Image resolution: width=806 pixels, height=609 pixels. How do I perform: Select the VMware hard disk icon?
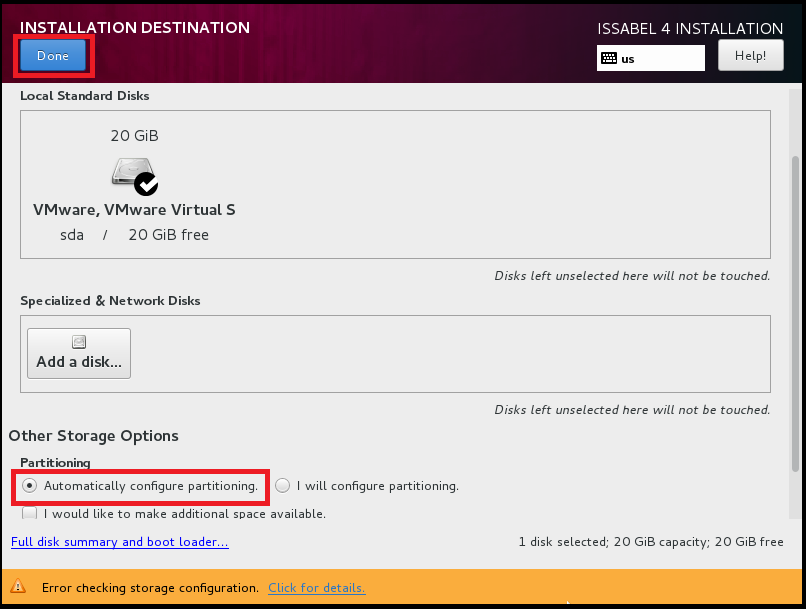tap(132, 174)
